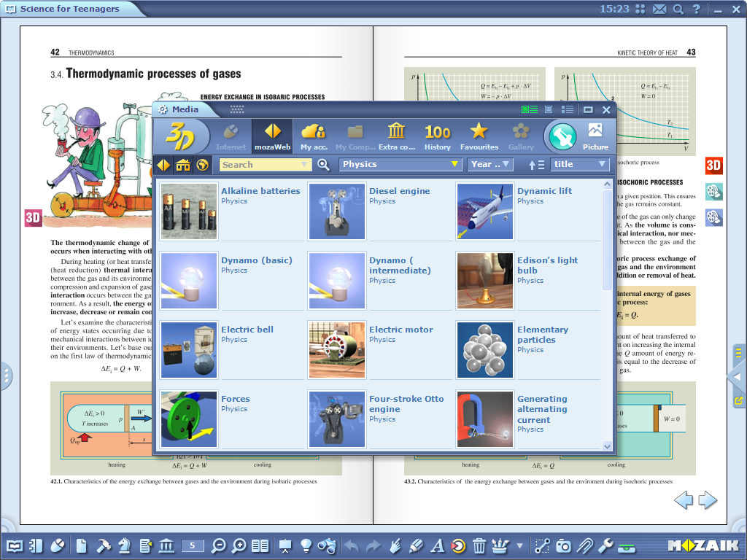Viewport: 747px width, 560px height.
Task: Open the Physics category dropdown
Action: (x=400, y=165)
